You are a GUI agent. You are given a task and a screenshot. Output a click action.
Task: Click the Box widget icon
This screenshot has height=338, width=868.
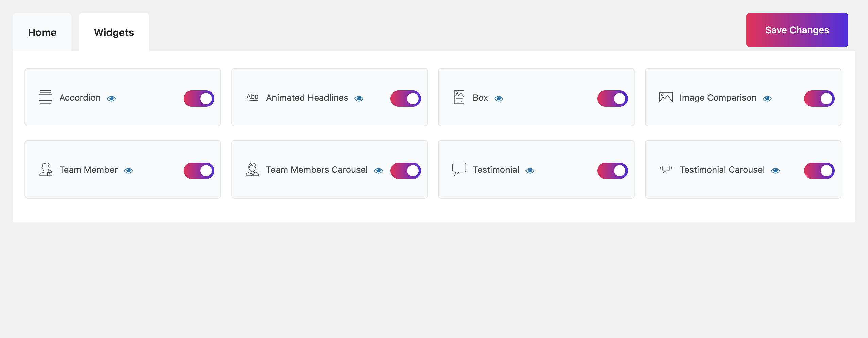pos(459,97)
